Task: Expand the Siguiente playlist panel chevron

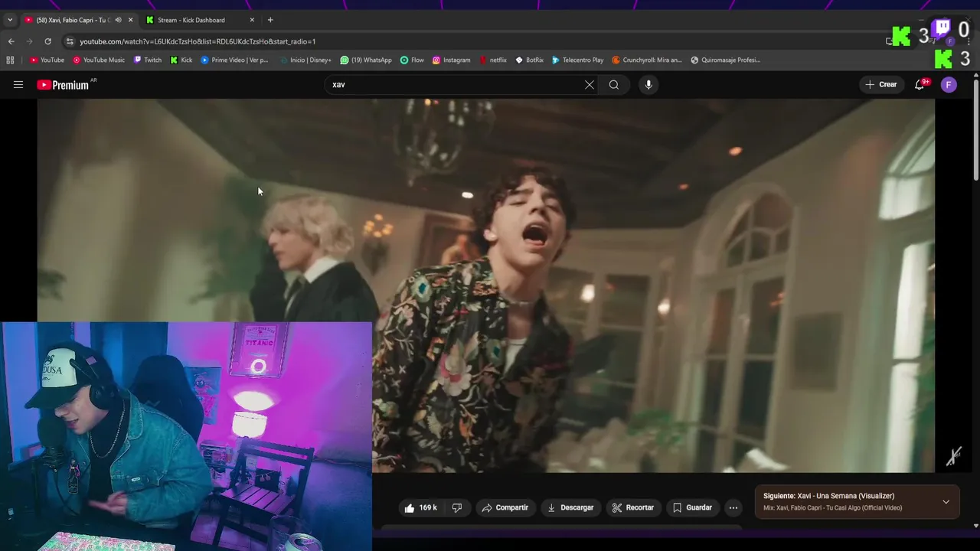Action: (x=946, y=502)
